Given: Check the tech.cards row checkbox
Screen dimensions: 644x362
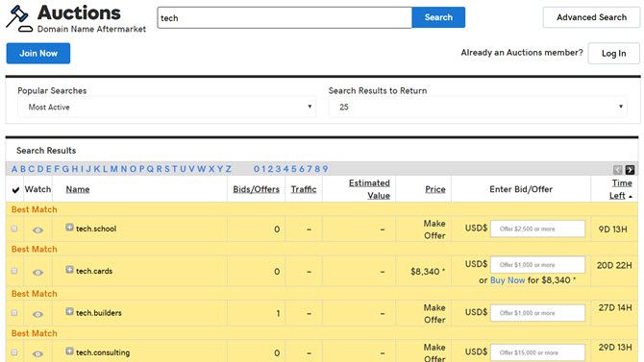Looking at the screenshot, I should [x=14, y=271].
